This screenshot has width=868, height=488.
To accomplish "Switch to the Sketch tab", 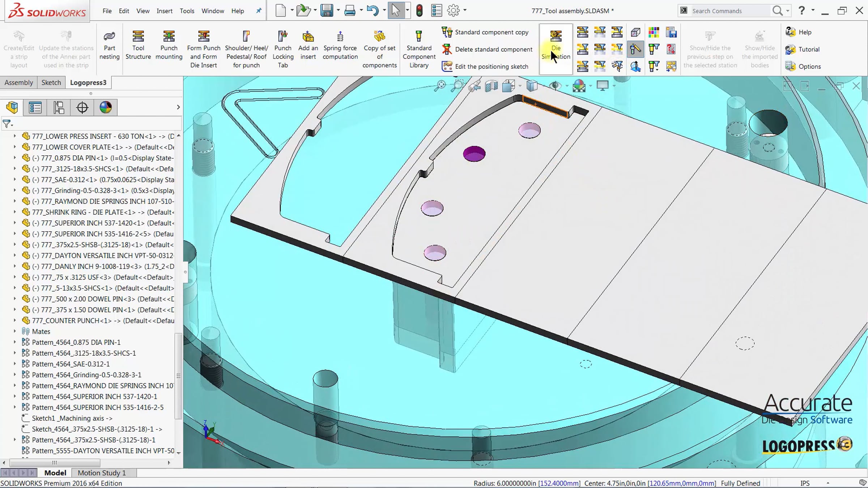I will (x=51, y=82).
